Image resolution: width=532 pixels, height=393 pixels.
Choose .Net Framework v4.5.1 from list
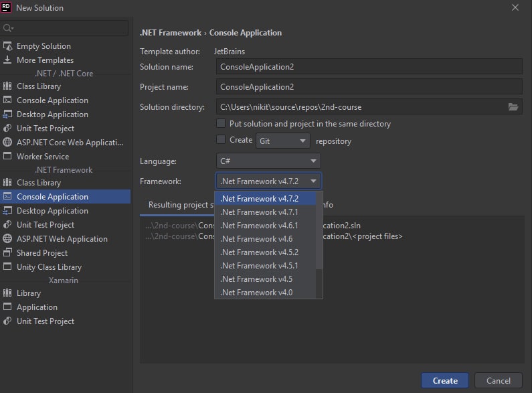[265, 265]
